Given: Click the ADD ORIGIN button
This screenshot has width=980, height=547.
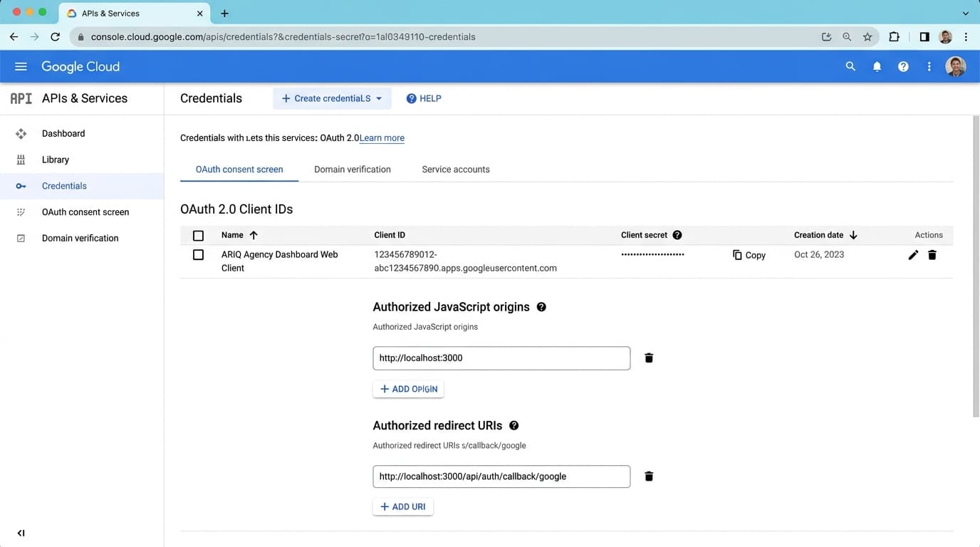Looking at the screenshot, I should tap(408, 389).
